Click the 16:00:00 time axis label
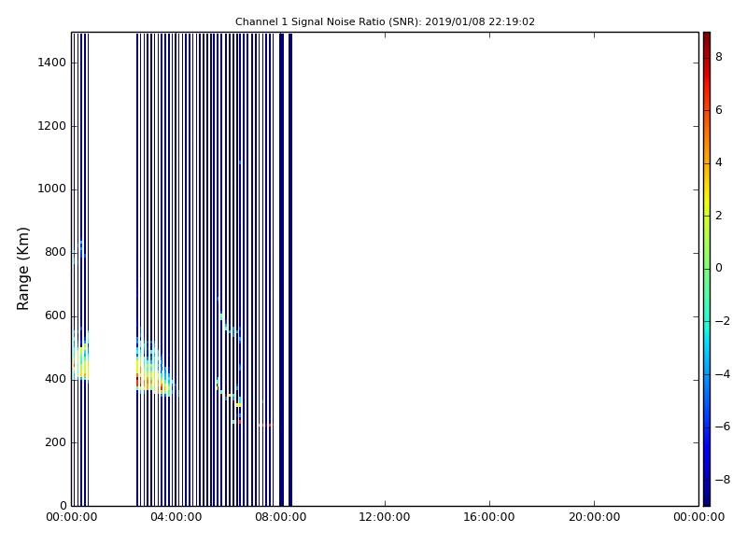The image size is (747, 560). (x=489, y=517)
